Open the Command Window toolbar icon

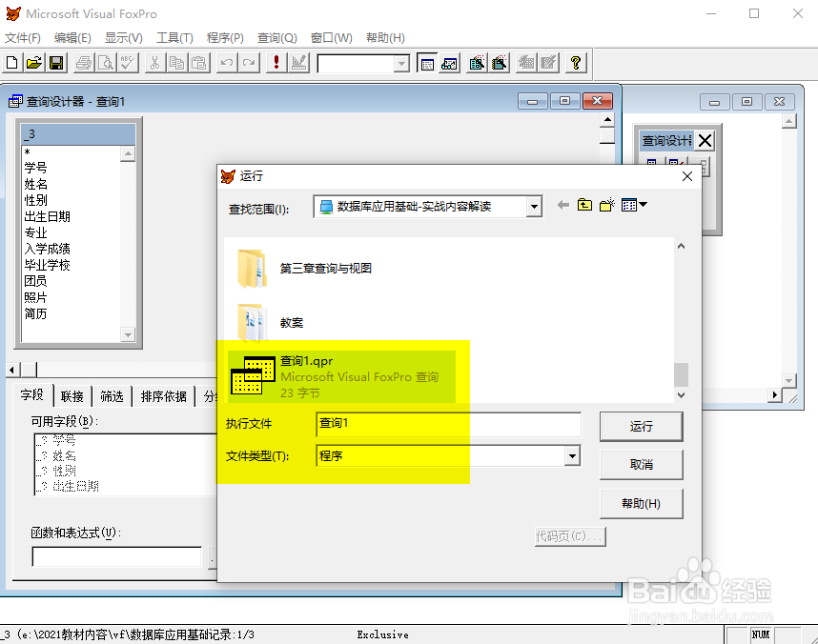pyautogui.click(x=427, y=63)
